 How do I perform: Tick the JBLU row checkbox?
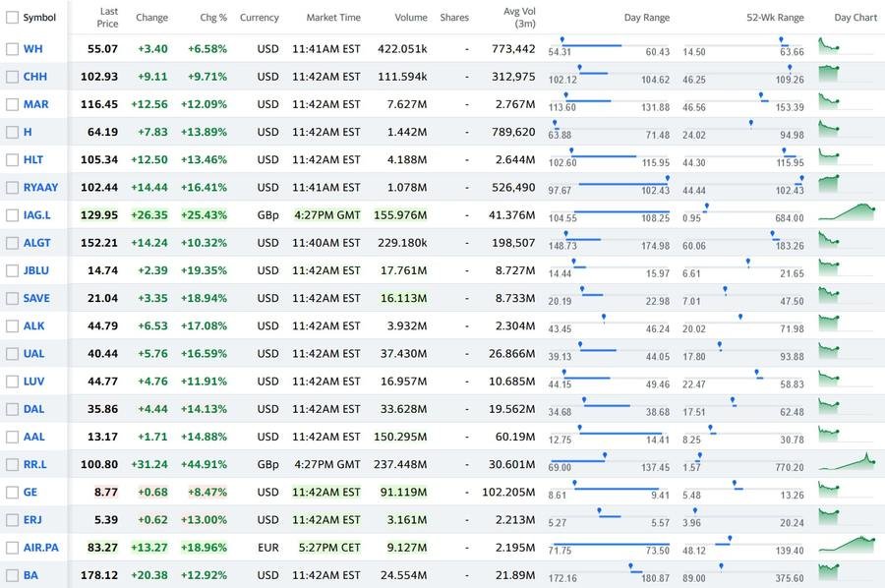[12, 270]
